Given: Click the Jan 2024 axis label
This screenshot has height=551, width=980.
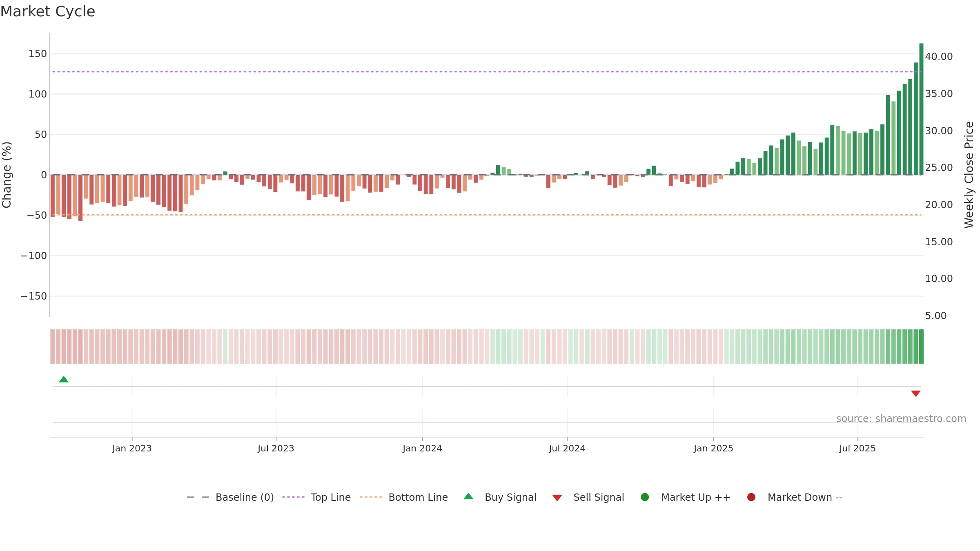Looking at the screenshot, I should (422, 449).
